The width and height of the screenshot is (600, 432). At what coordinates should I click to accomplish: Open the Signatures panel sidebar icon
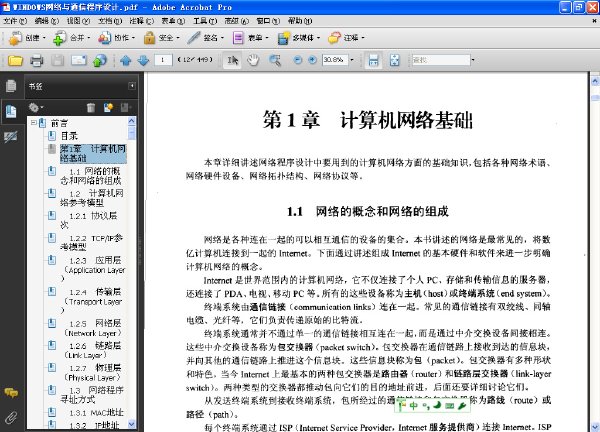coord(11,137)
